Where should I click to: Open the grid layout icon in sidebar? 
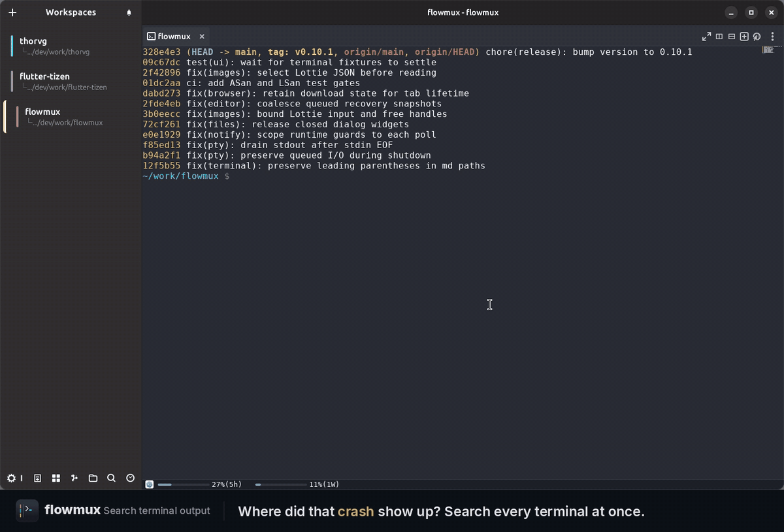point(56,478)
